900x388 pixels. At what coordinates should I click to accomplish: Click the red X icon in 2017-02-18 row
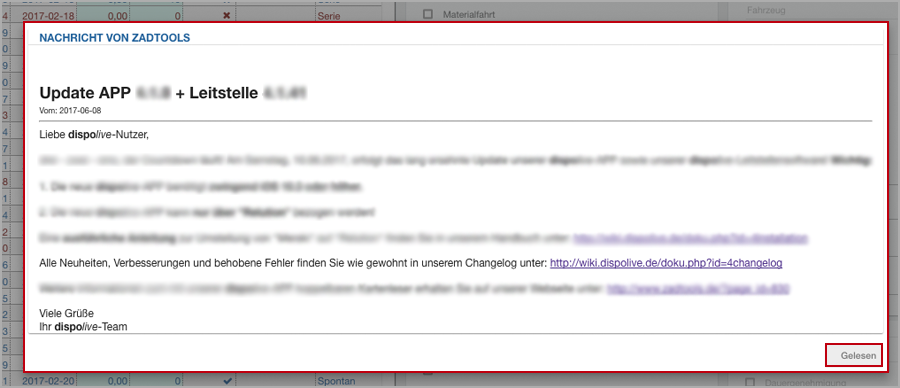tap(226, 16)
